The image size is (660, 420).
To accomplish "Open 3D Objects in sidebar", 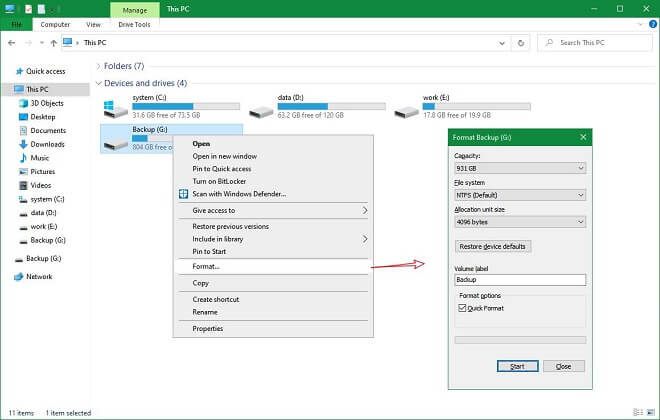I will tap(41, 103).
